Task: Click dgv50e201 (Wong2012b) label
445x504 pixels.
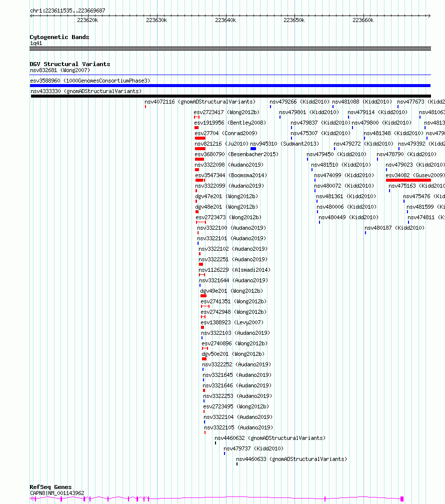Action: [233, 354]
